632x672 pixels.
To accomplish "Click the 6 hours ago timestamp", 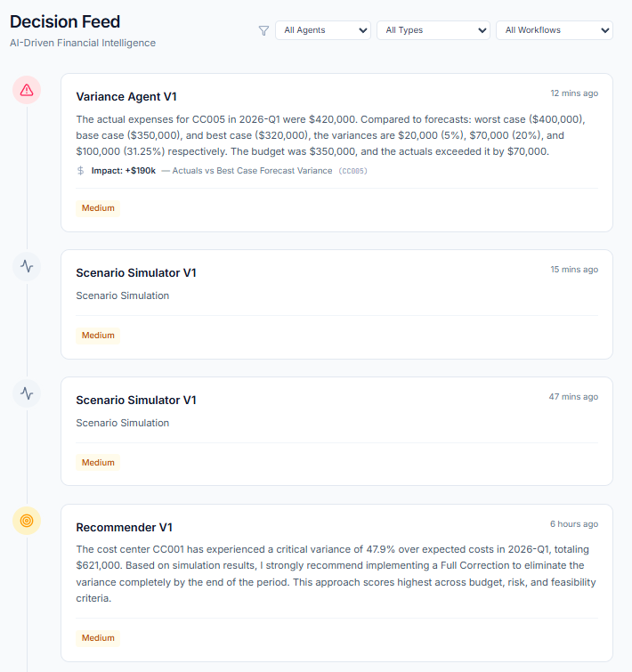I will [574, 524].
